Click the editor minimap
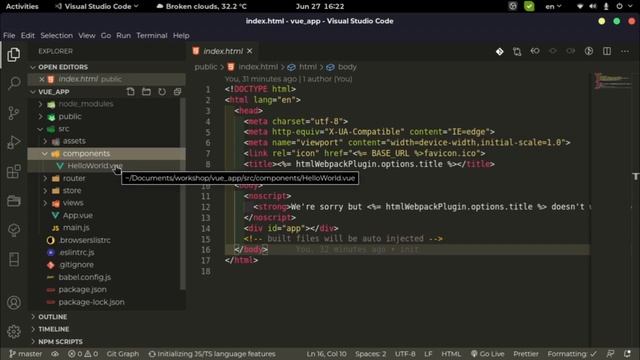 coord(612,80)
